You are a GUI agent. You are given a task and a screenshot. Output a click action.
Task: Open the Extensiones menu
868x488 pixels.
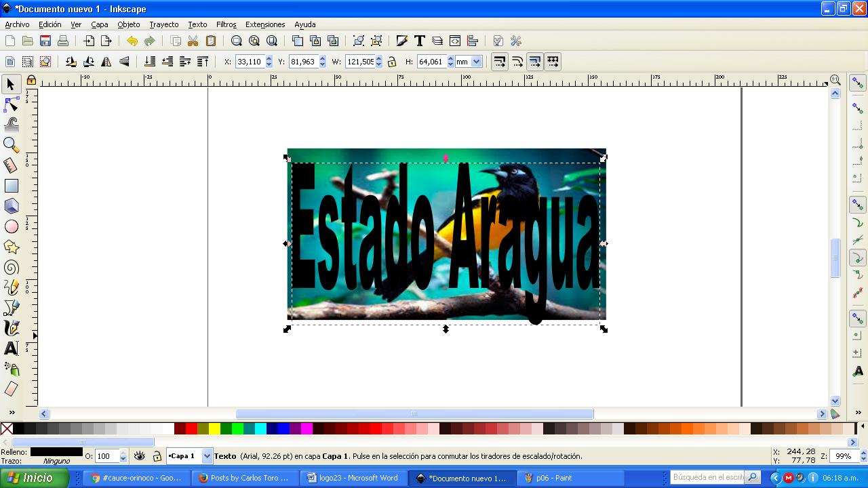[x=265, y=24]
